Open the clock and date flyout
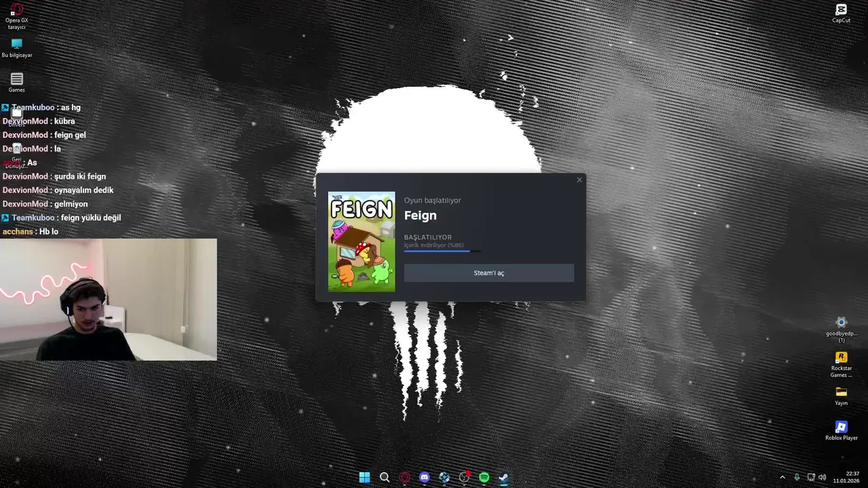Image resolution: width=868 pixels, height=488 pixels. 848,477
